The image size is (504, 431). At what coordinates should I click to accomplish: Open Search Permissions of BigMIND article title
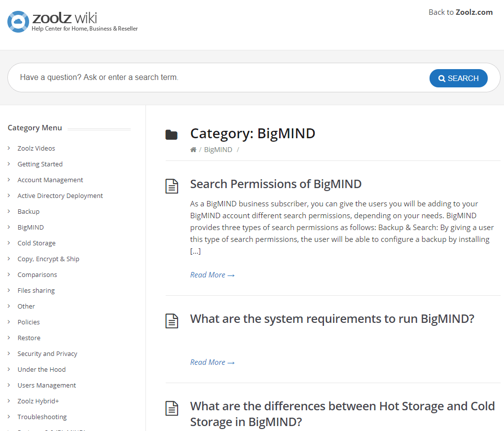[276, 184]
